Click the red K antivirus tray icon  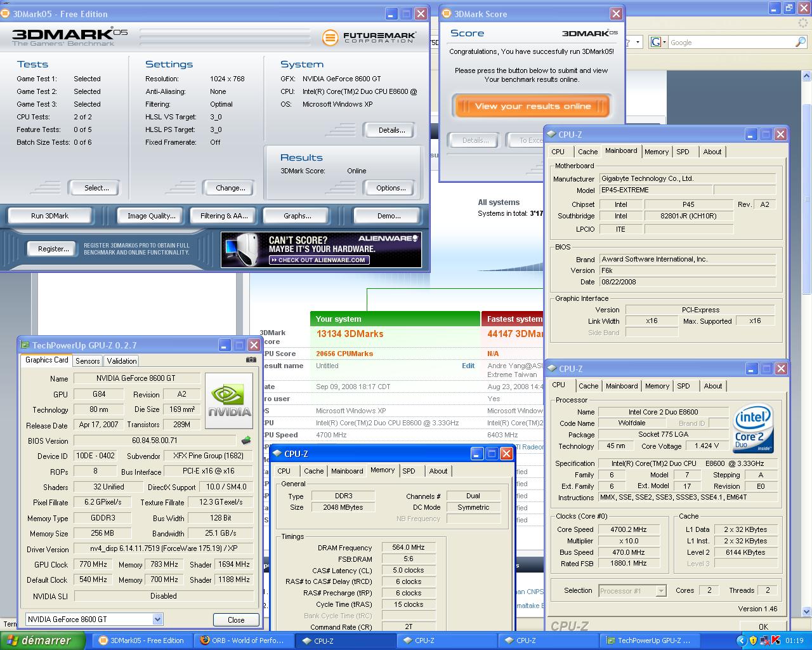click(x=776, y=640)
